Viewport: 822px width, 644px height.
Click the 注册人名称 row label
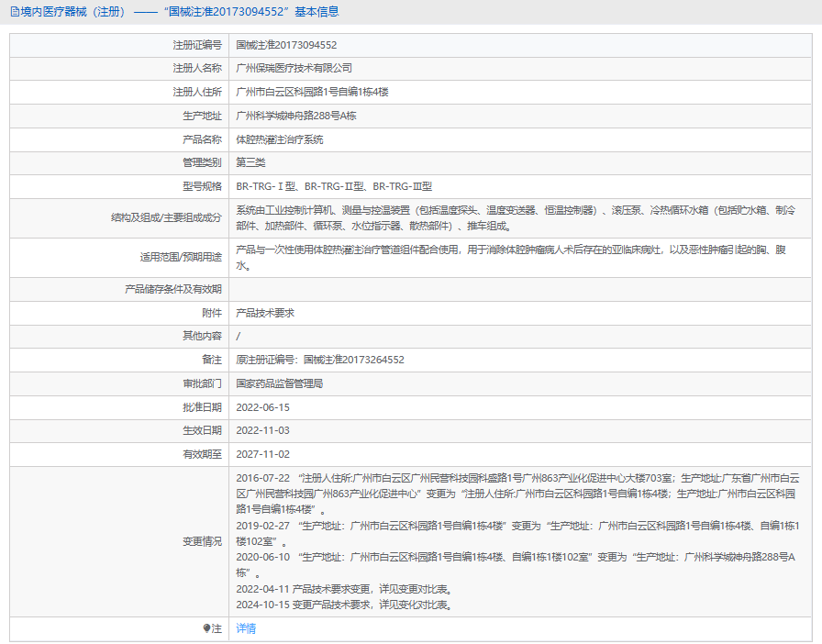[x=197, y=68]
